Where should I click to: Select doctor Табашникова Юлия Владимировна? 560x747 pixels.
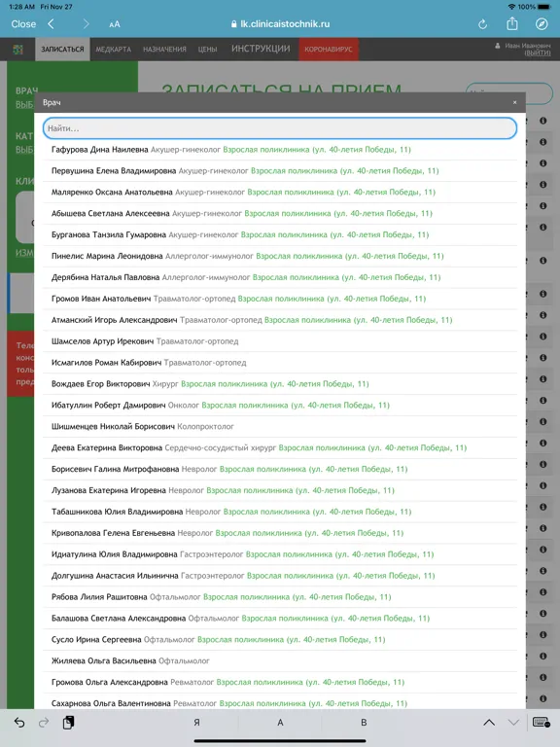(x=280, y=512)
